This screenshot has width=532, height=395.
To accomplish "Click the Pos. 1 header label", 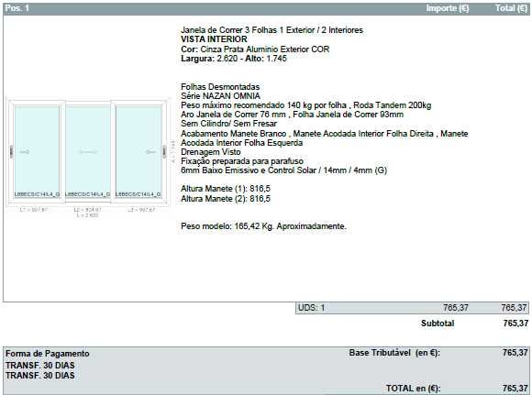I will click(x=17, y=8).
